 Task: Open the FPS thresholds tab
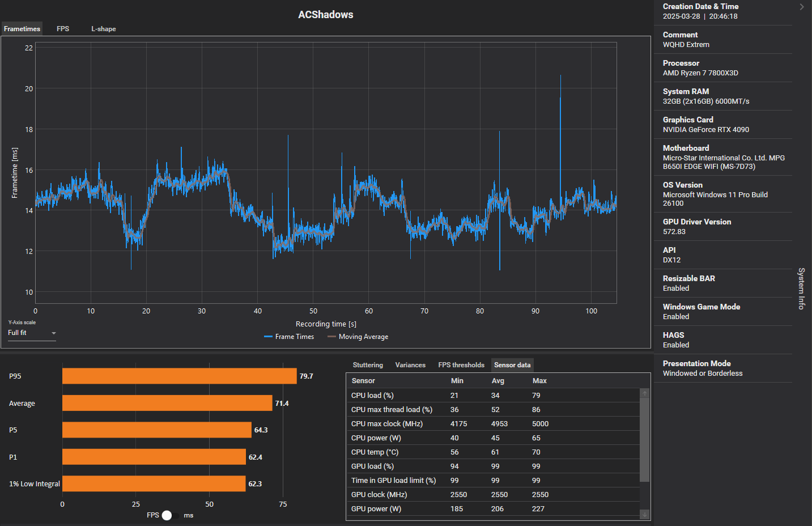click(461, 365)
